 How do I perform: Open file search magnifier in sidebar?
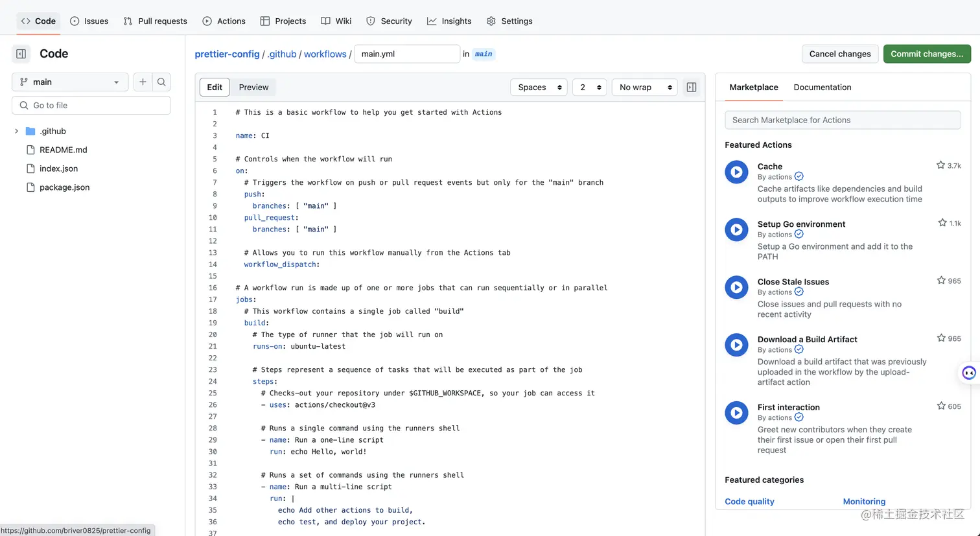161,82
